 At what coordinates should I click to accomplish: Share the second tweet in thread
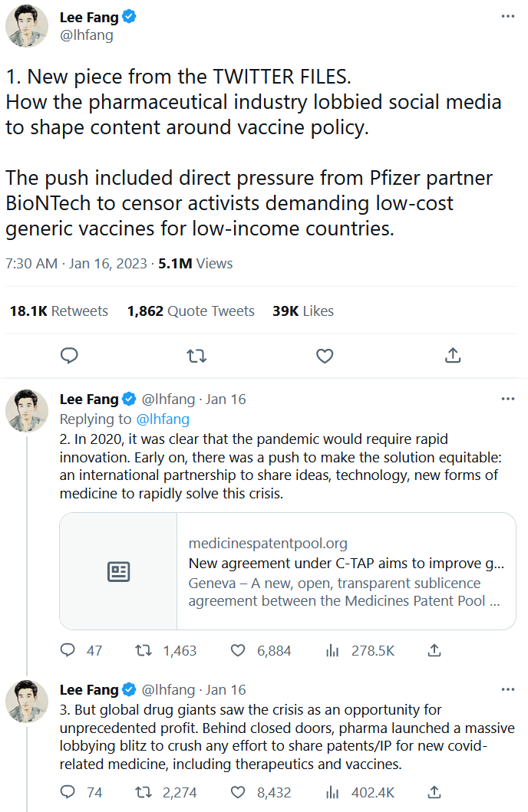434,650
